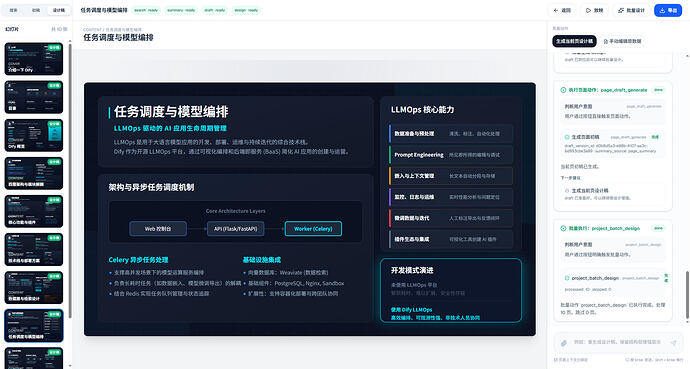Click the 基础设施集成 subheading
Image resolution: width=690 pixels, height=369 pixels.
pos(261,260)
